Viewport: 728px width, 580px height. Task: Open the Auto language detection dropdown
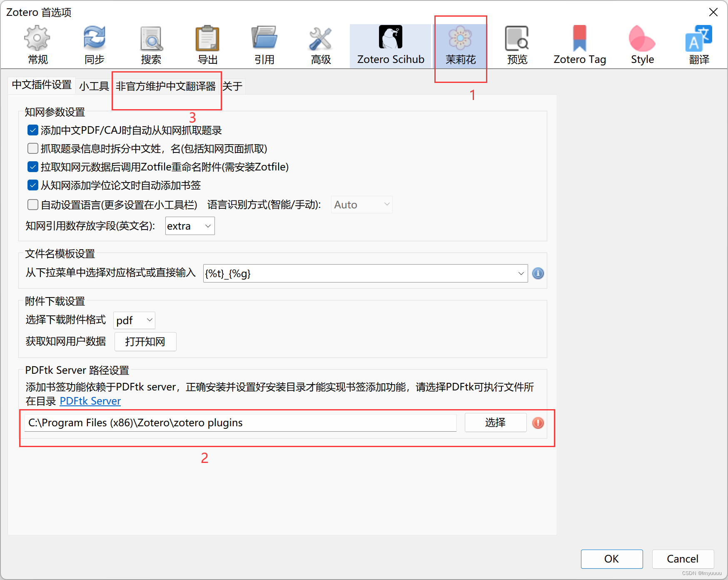click(x=362, y=205)
